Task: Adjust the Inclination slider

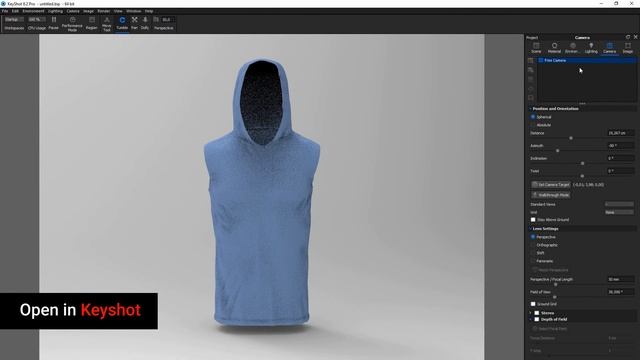Action: coord(582,164)
